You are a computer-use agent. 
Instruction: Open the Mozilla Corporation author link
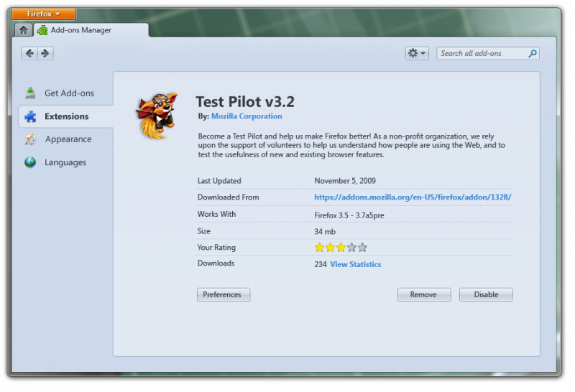coord(247,116)
